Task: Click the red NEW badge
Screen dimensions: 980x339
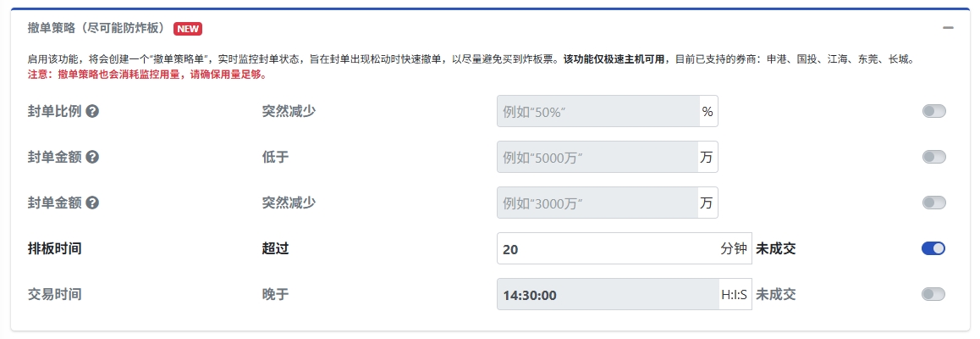Action: tap(188, 28)
